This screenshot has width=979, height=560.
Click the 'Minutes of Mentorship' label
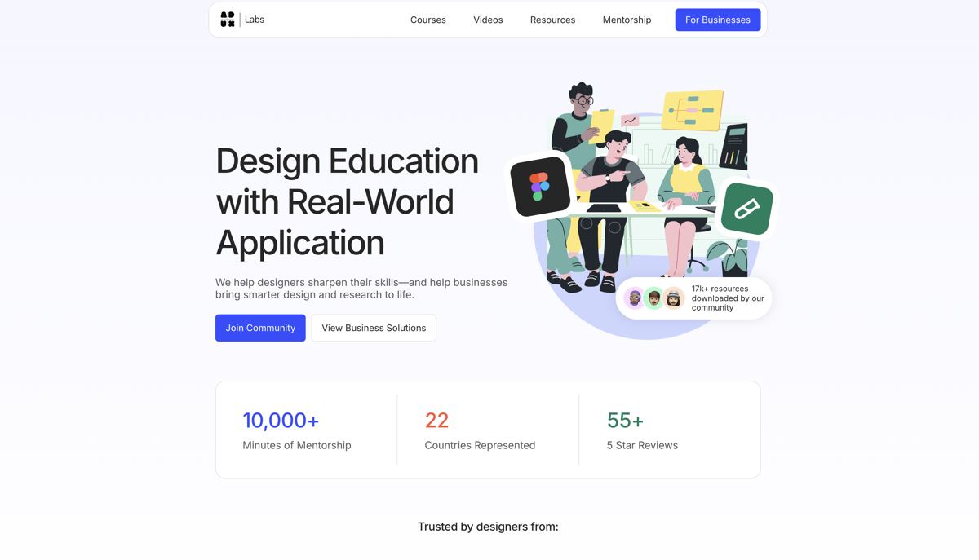[297, 445]
